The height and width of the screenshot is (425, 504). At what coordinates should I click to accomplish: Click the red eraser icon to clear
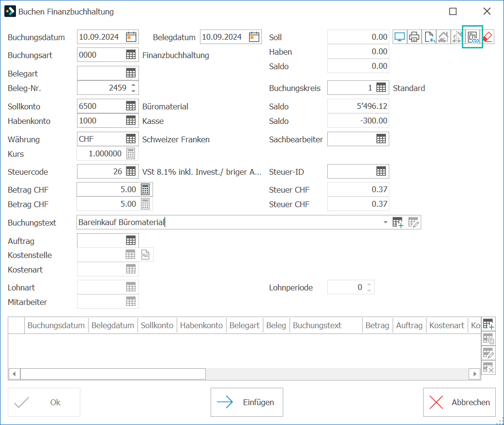[x=488, y=37]
